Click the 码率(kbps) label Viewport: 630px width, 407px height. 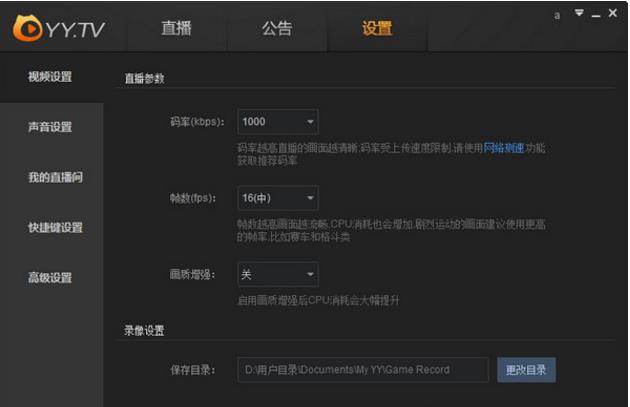[x=197, y=121]
